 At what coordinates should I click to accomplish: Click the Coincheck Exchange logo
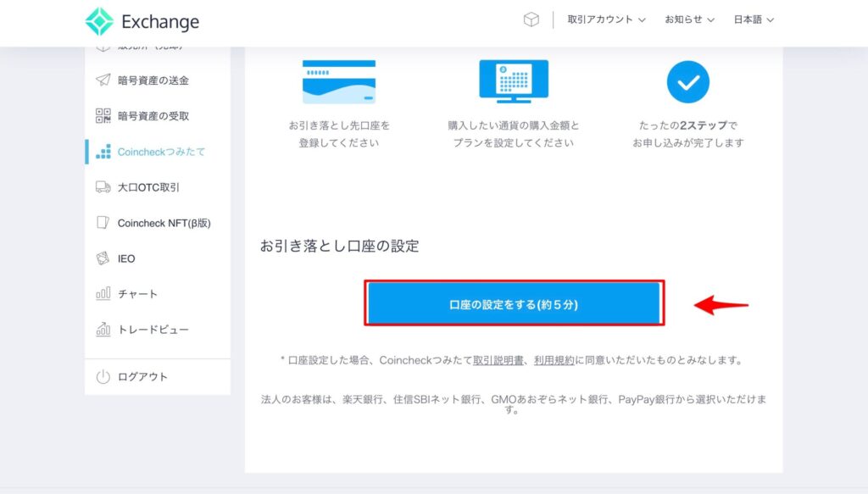(x=142, y=21)
